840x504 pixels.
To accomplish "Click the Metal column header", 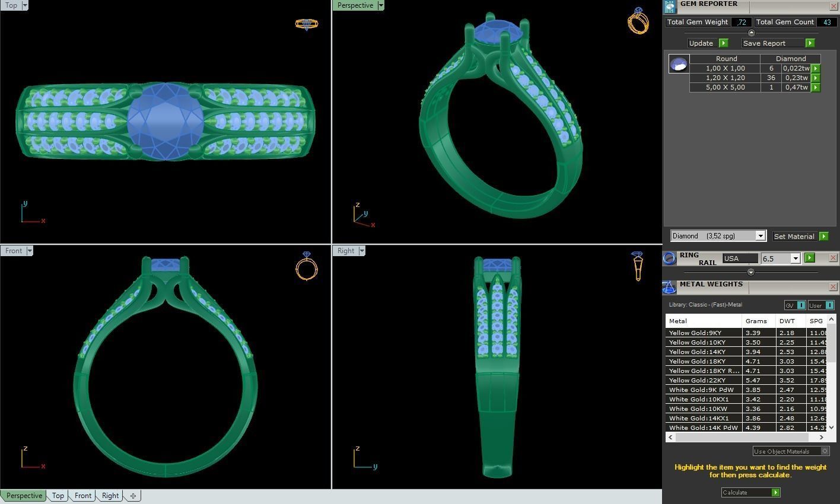I will [x=704, y=321].
